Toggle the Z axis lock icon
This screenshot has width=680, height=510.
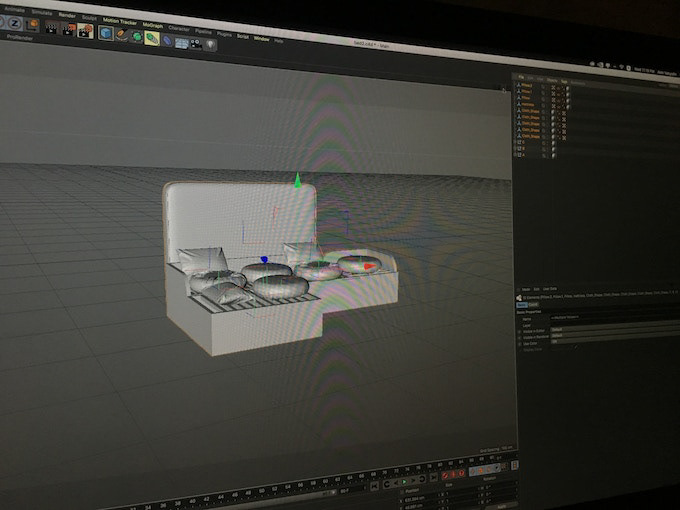coord(14,23)
